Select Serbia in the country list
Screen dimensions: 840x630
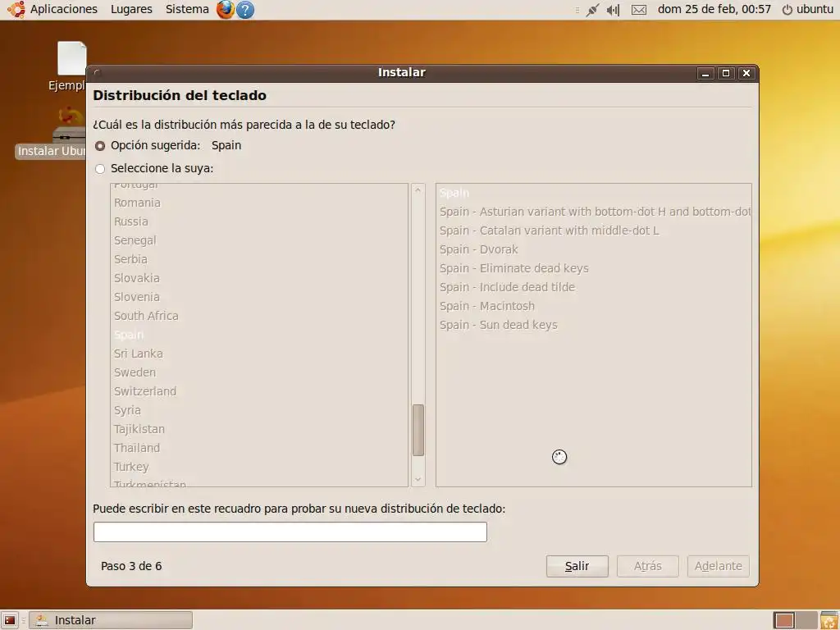coord(259,259)
